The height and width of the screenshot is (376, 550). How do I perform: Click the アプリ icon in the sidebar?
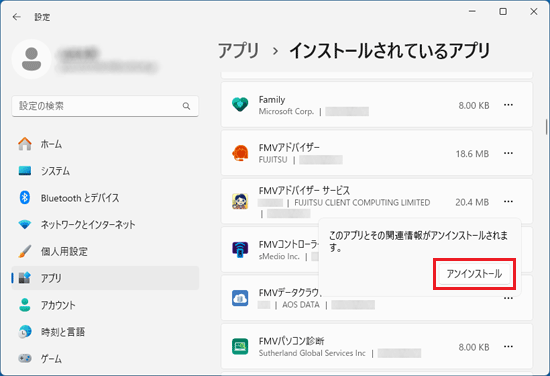[x=25, y=278]
